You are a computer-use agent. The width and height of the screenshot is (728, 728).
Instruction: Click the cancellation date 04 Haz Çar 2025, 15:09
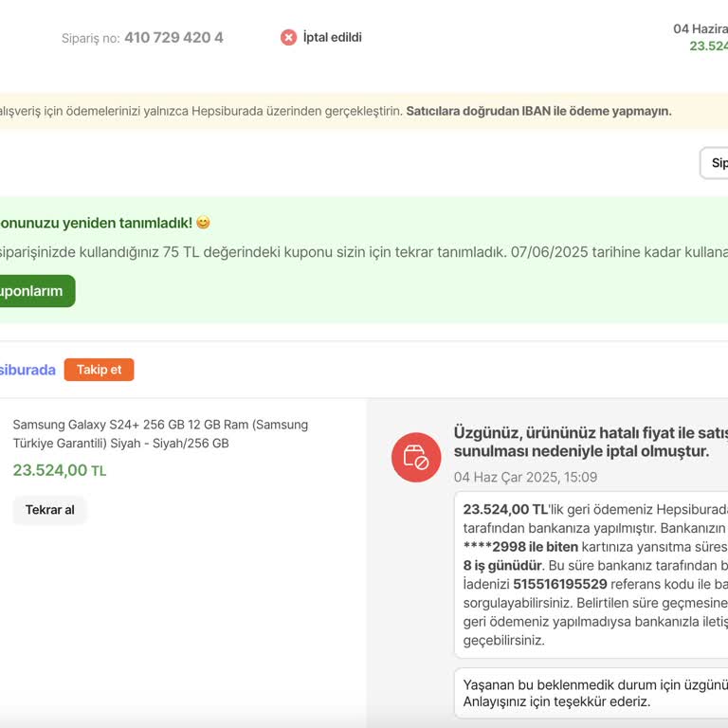(x=525, y=478)
